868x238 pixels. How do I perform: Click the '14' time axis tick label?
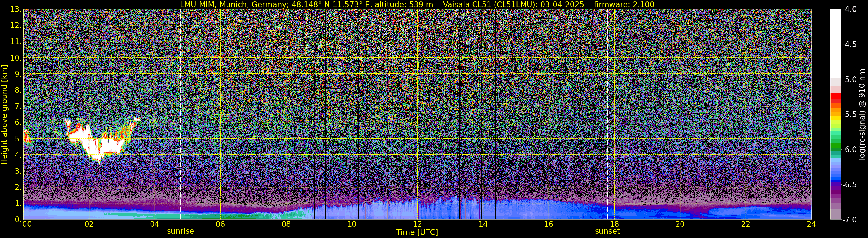coord(483,224)
